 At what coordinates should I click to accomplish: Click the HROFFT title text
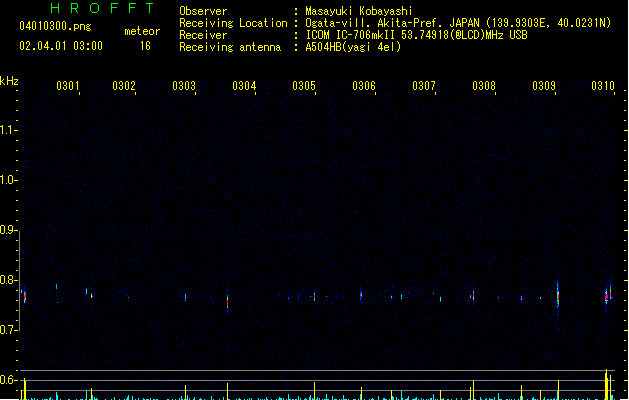(x=103, y=8)
